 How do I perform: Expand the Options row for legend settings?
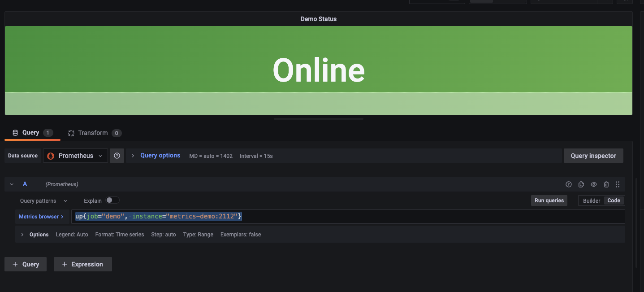[22, 235]
